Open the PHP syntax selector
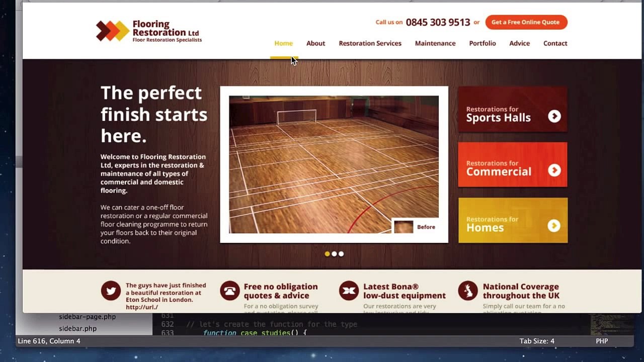 tap(602, 341)
